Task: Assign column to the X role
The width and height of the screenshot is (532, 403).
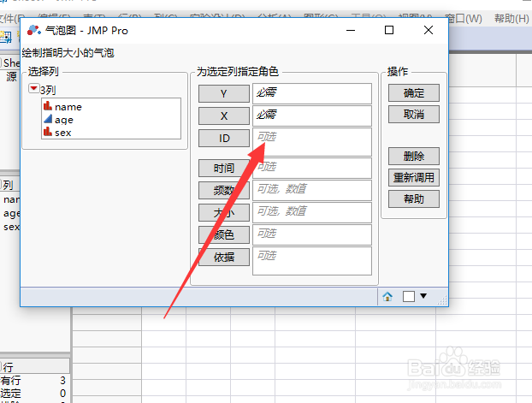Action: pos(223,116)
